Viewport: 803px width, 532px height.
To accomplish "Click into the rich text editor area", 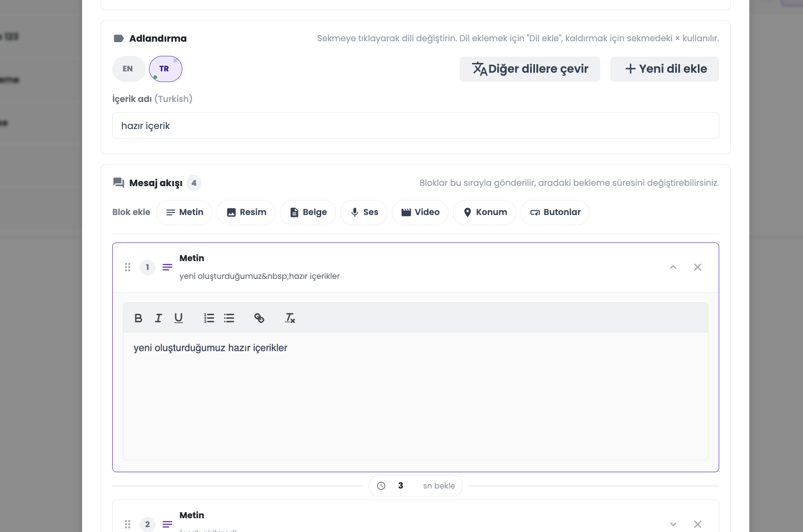I will pyautogui.click(x=415, y=396).
